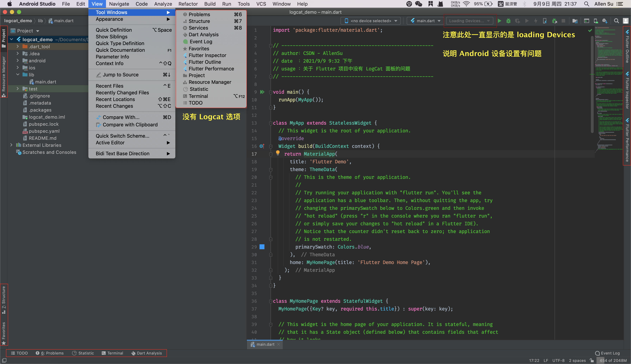The image size is (631, 364).
Task: Open the Navigate menu in menu bar
Action: point(119,4)
